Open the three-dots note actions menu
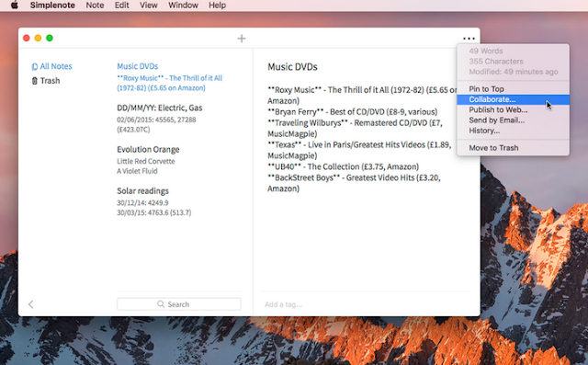This screenshot has width=588, height=365. tap(469, 39)
